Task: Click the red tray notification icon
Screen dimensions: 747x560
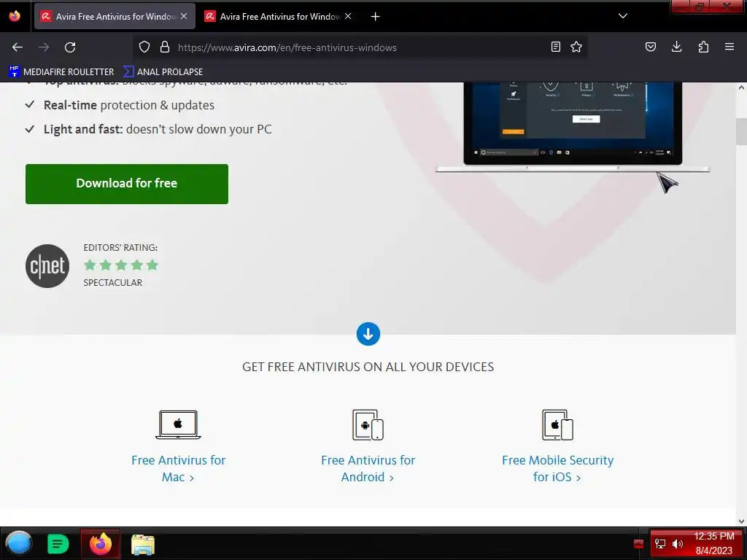Action: (639, 544)
